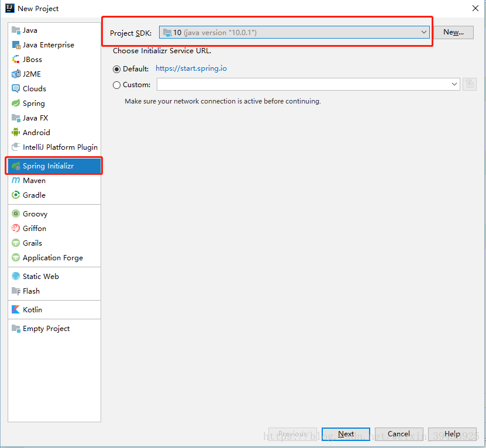Click the Clouds speech bubble icon
This screenshot has width=486, height=448.
(x=16, y=88)
